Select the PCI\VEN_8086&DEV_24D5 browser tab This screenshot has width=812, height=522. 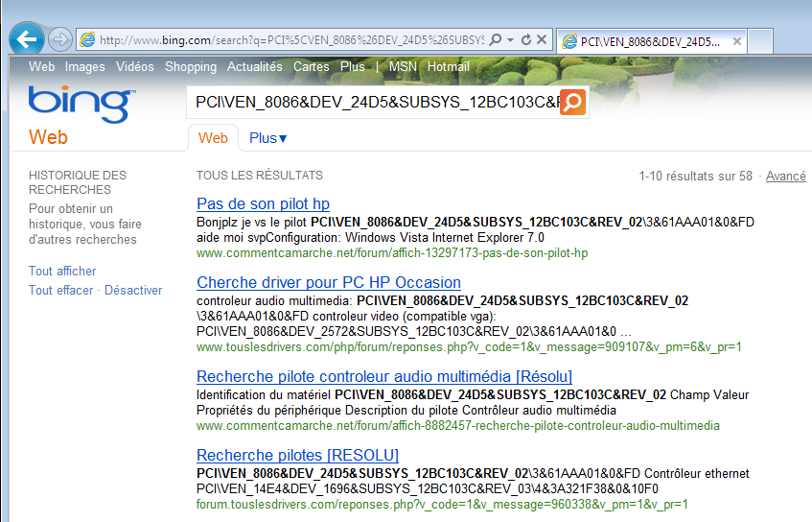pos(651,41)
